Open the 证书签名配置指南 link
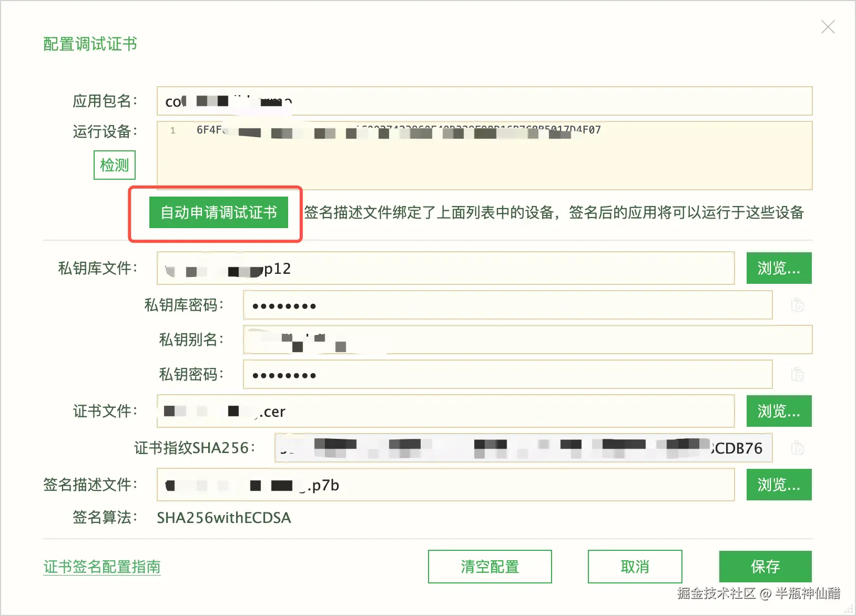 click(102, 567)
